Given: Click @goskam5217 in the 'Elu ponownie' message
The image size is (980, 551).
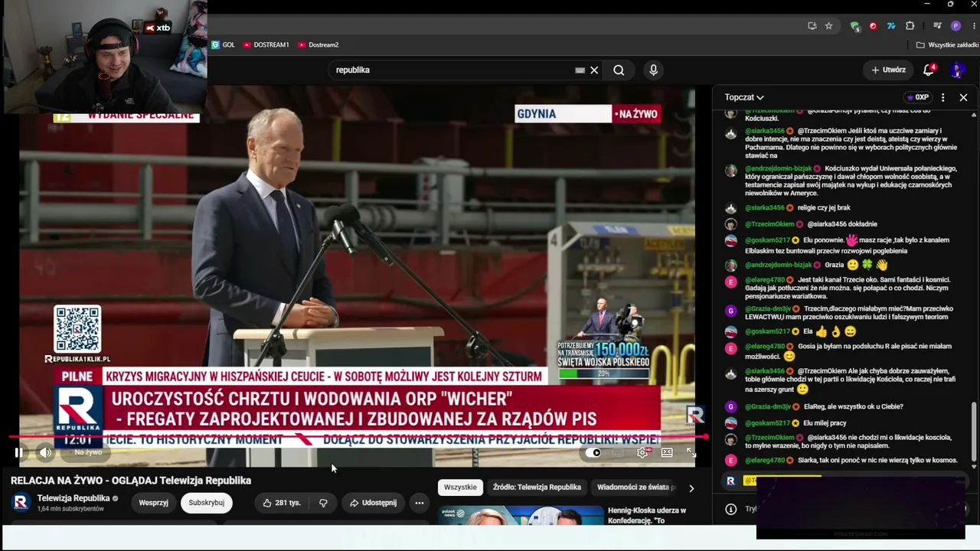Looking at the screenshot, I should pos(767,240).
